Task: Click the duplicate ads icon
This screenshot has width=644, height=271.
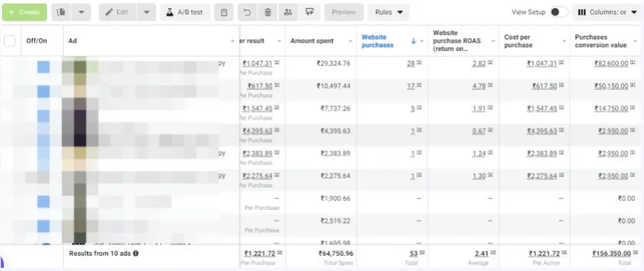Action: [x=61, y=12]
